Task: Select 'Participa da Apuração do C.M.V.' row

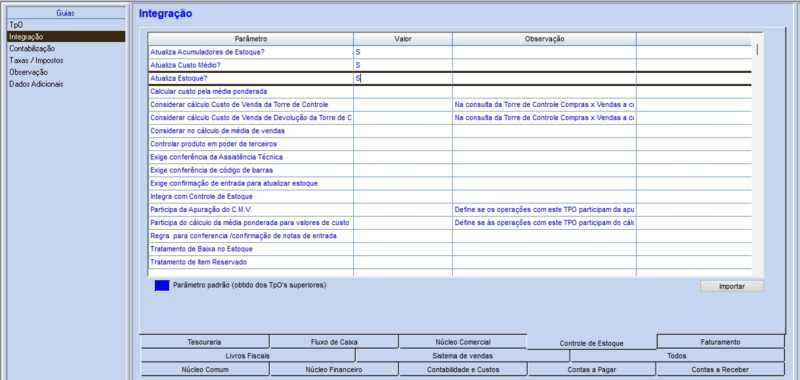Action: [251, 210]
